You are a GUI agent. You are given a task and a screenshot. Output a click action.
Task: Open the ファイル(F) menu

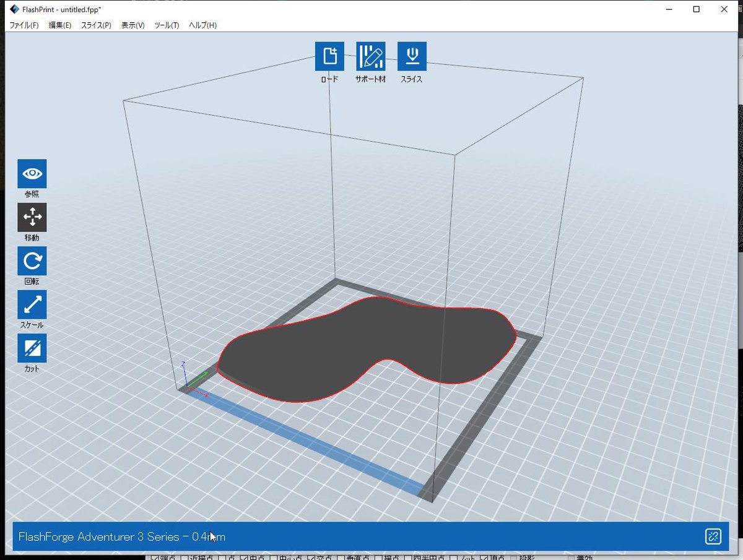[24, 25]
